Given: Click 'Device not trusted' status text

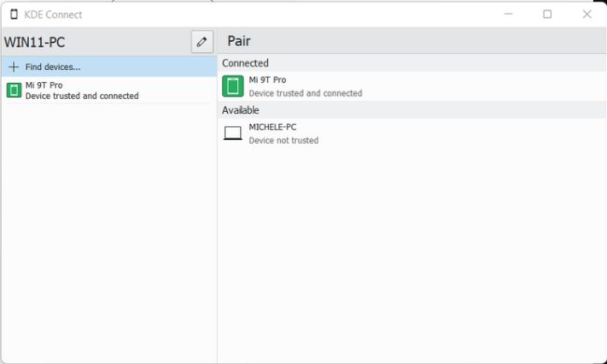Looking at the screenshot, I should (x=283, y=140).
